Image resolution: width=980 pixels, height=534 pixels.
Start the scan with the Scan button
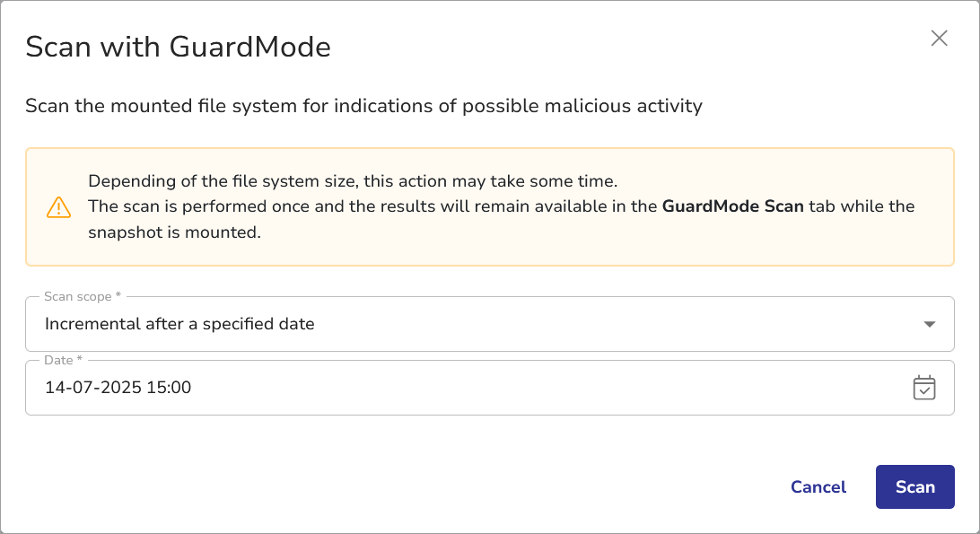[x=914, y=487]
